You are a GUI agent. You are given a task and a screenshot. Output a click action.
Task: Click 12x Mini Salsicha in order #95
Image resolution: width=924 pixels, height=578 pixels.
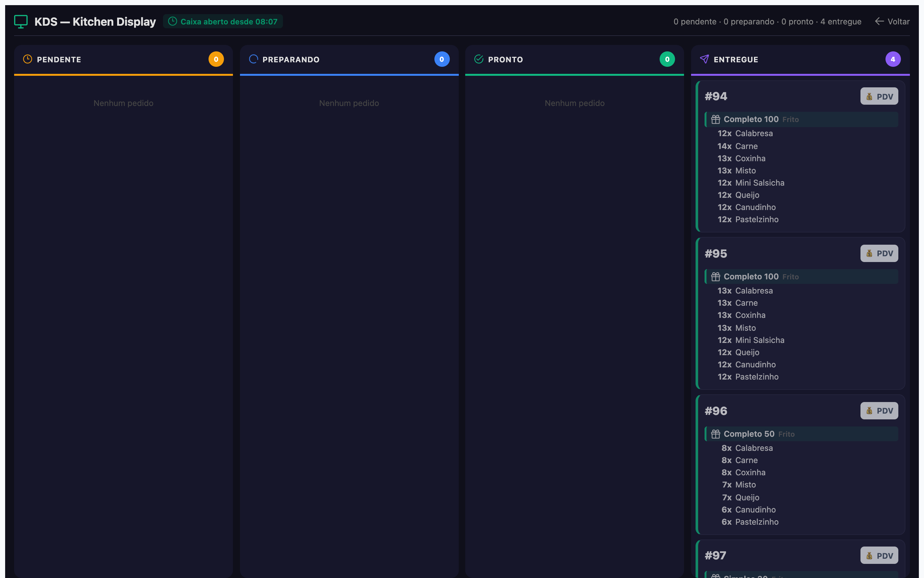(x=751, y=340)
